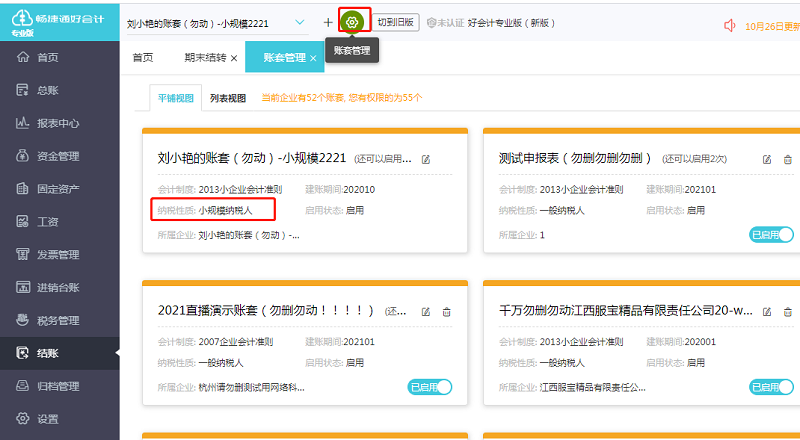Select the 平铺视图 view tab

[176, 98]
